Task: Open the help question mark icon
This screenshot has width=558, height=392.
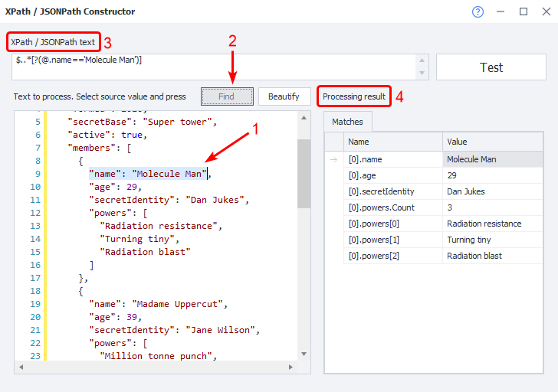Action: (x=478, y=11)
